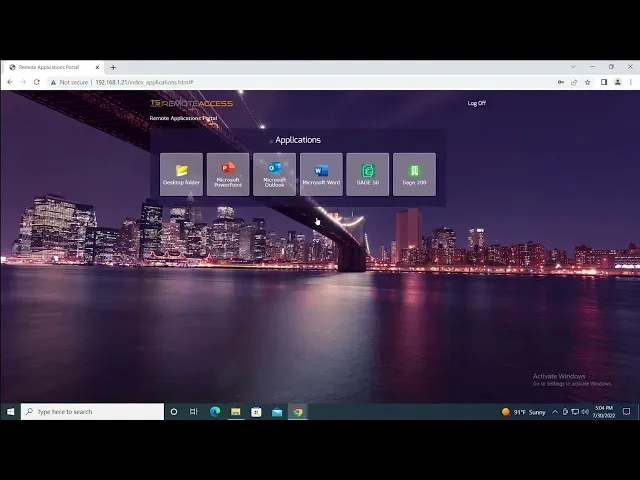Select the Remote Applications Portal tab
This screenshot has width=640, height=480.
50,67
